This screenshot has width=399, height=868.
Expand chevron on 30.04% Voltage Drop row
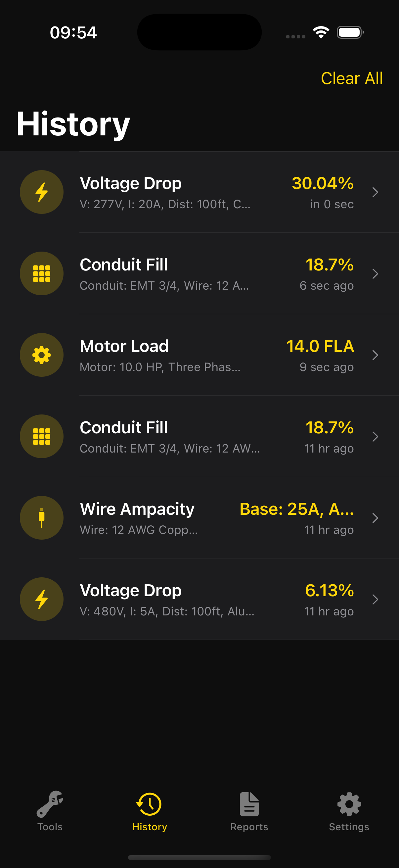[x=375, y=192]
